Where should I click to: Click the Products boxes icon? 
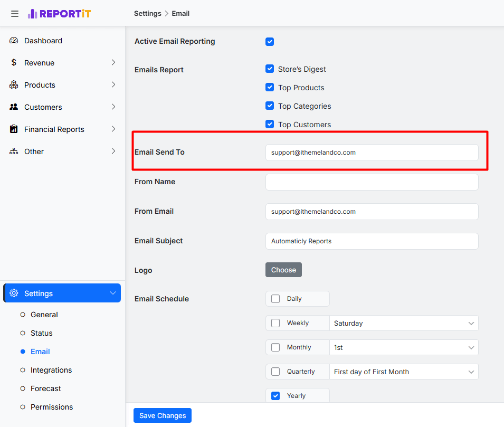(14, 85)
